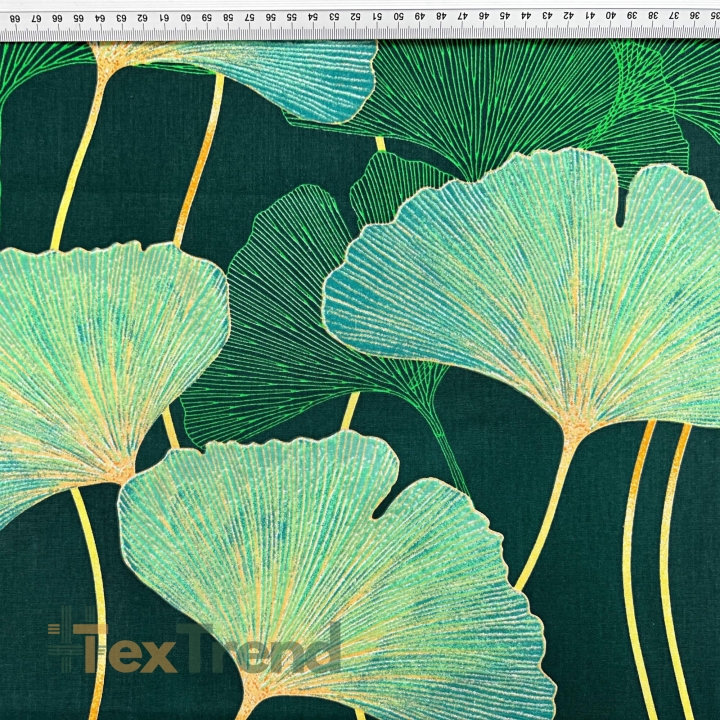Click the ruler number 41
720x720 pixels.
tap(590, 15)
